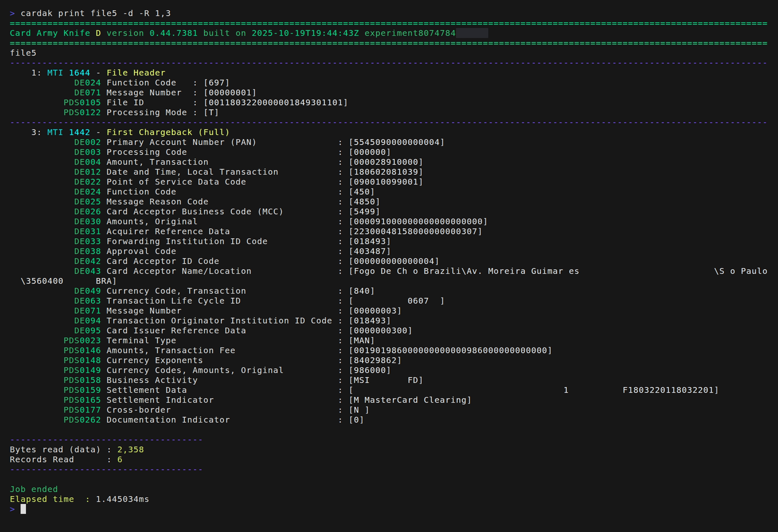
Task: Click the blinking cursor at the bottom prompt
Action: (x=23, y=509)
